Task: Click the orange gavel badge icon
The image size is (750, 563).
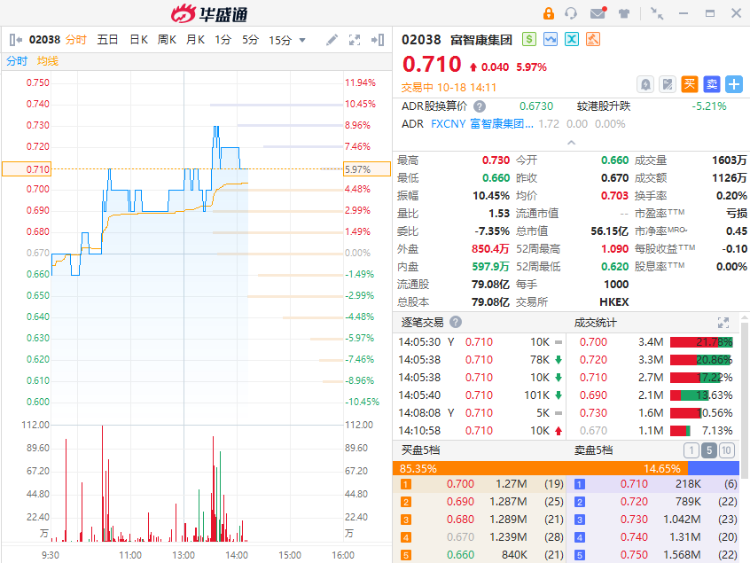Action: click(593, 39)
